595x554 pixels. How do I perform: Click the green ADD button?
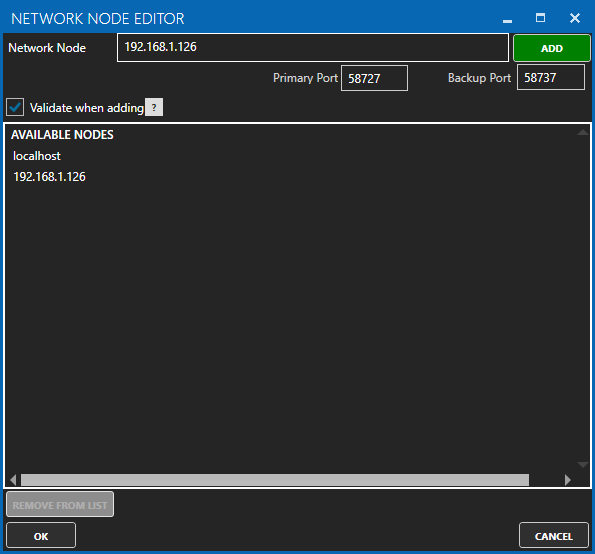click(552, 48)
